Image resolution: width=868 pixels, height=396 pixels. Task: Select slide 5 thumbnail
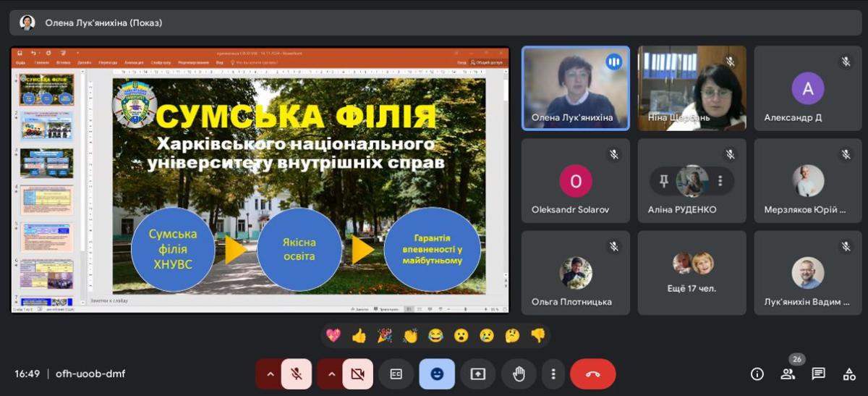pos(46,237)
